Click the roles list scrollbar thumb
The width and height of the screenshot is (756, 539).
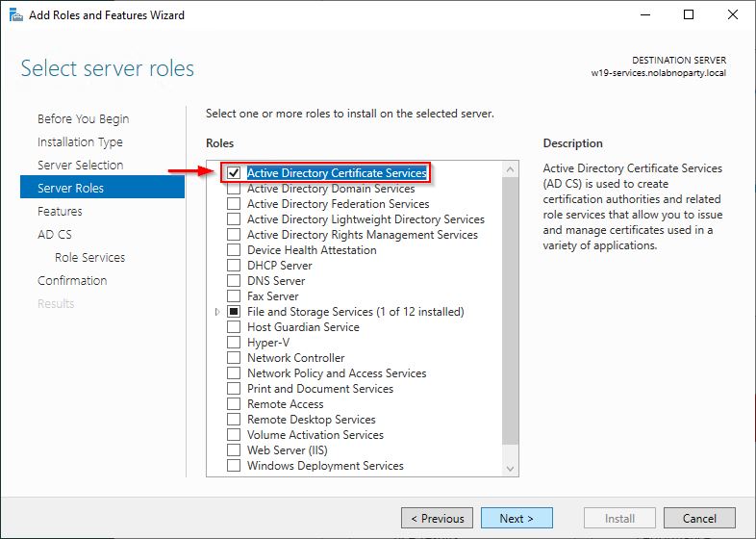pos(510,311)
